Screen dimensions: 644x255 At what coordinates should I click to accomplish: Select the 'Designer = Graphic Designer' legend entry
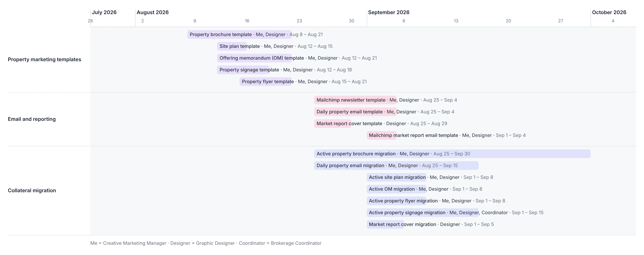pyautogui.click(x=202, y=243)
